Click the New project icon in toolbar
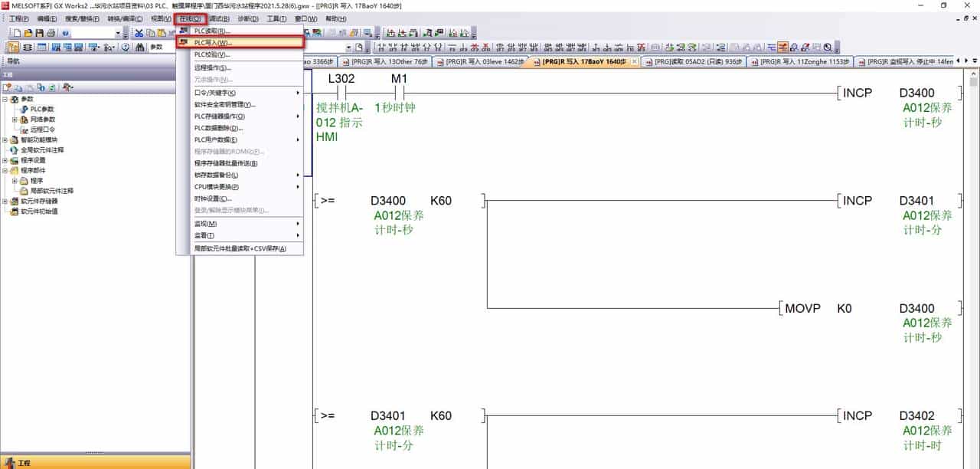980x469 pixels. [x=16, y=33]
